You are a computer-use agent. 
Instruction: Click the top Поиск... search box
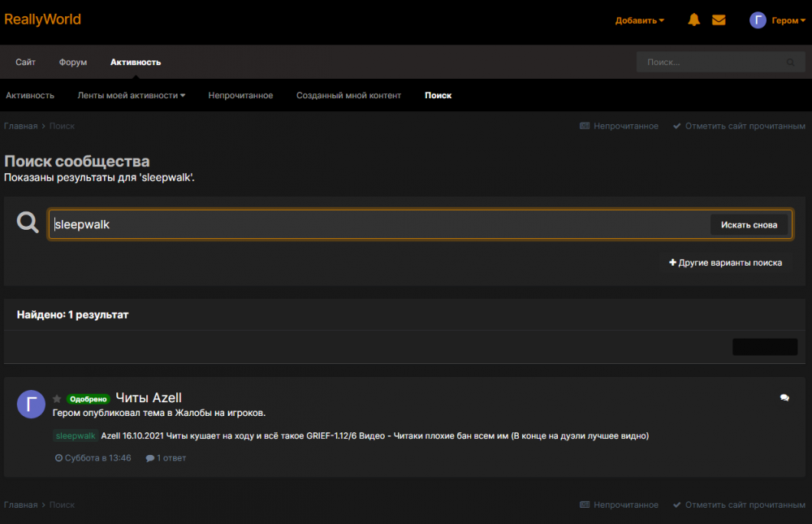click(x=720, y=63)
